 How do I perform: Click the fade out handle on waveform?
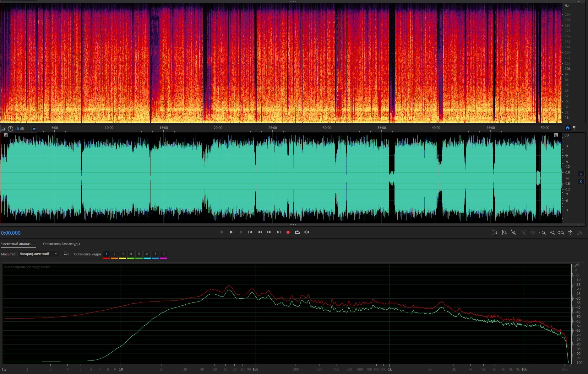pos(556,135)
